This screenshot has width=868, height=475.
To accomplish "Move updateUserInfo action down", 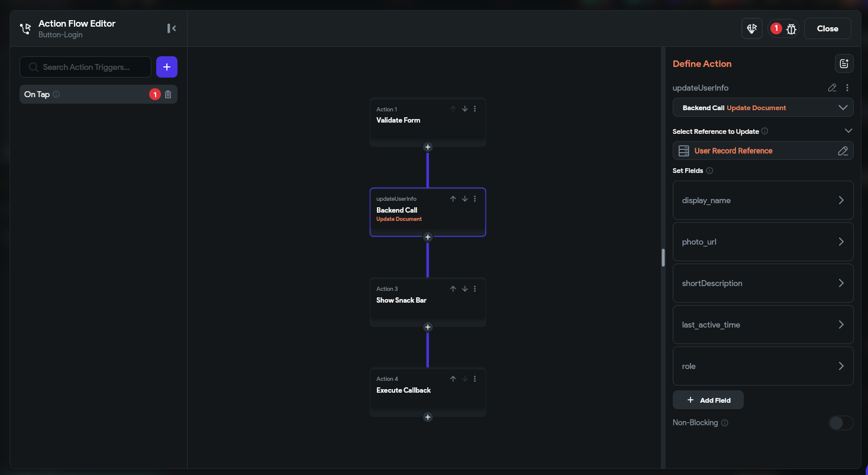I will [464, 199].
